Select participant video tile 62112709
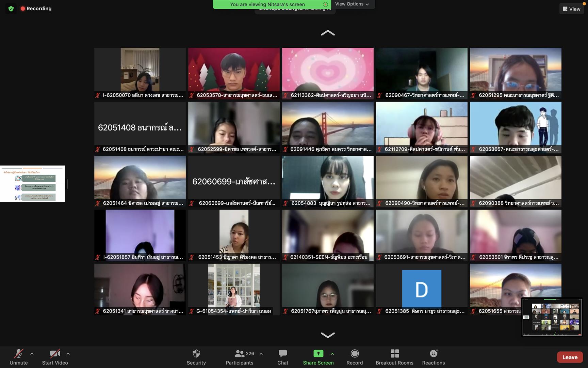 pos(422,127)
